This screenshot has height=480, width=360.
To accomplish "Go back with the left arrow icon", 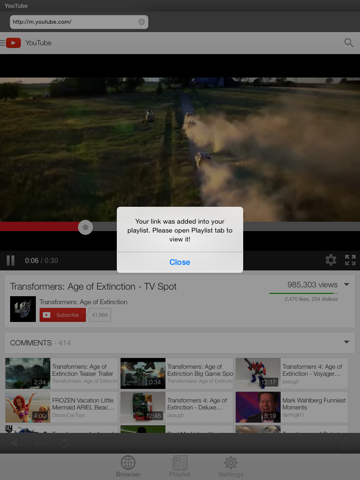I will coord(14,443).
